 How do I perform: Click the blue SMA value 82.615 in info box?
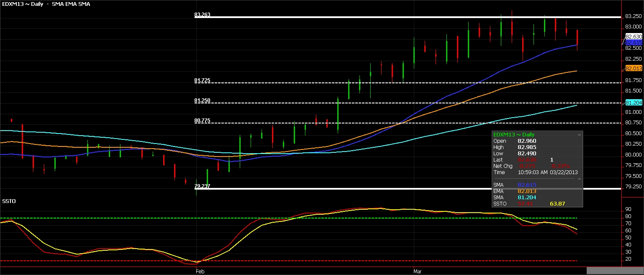tap(527, 185)
